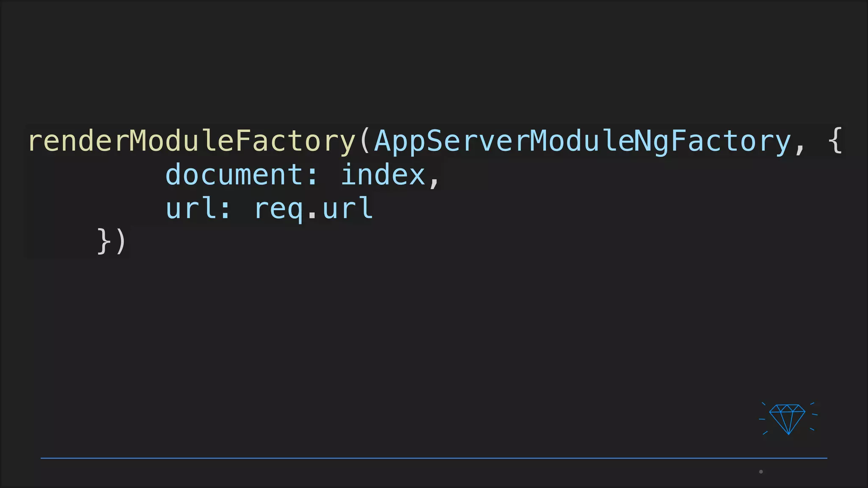Click the renderModuleFactory function name
The height and width of the screenshot is (488, 868).
pyautogui.click(x=192, y=141)
